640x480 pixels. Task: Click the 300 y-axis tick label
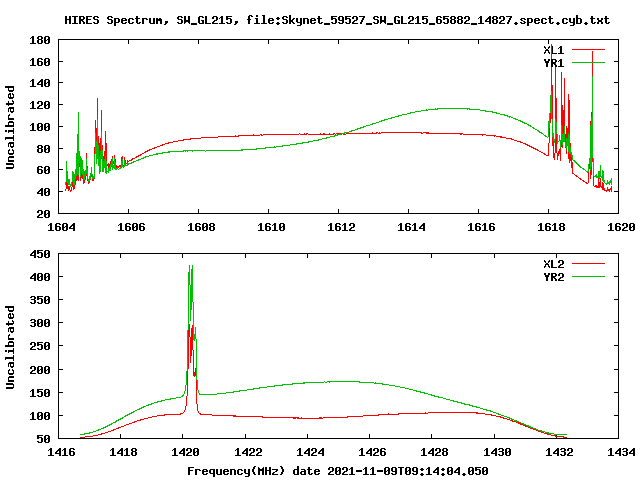pos(40,323)
